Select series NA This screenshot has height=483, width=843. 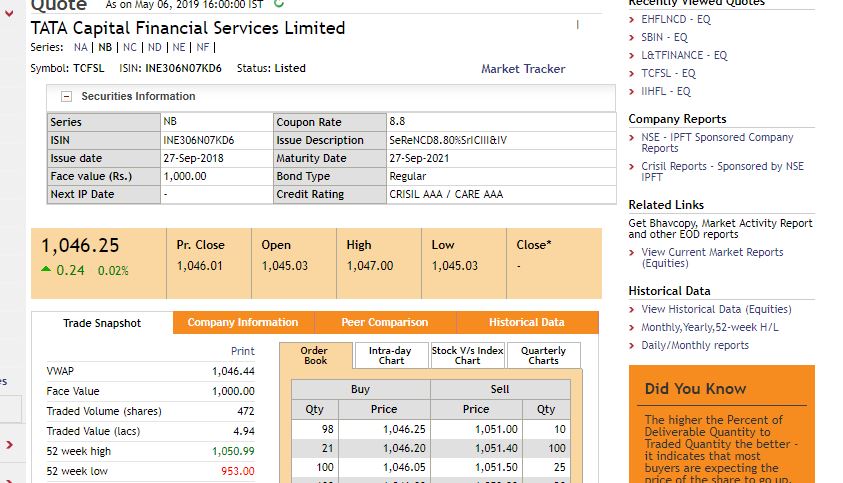click(x=81, y=47)
